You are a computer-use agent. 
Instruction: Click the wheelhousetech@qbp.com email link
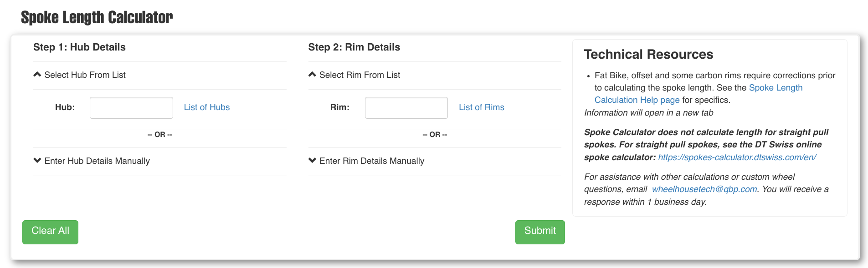[704, 189]
